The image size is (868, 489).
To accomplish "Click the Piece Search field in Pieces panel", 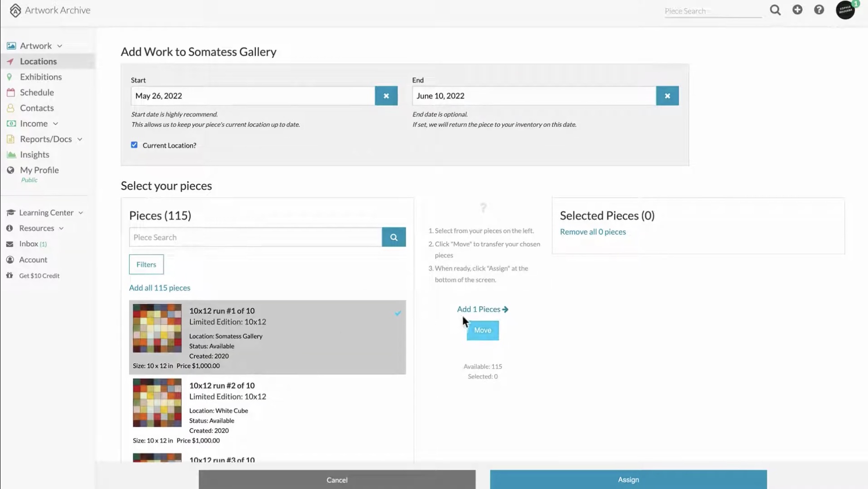I will coord(255,237).
